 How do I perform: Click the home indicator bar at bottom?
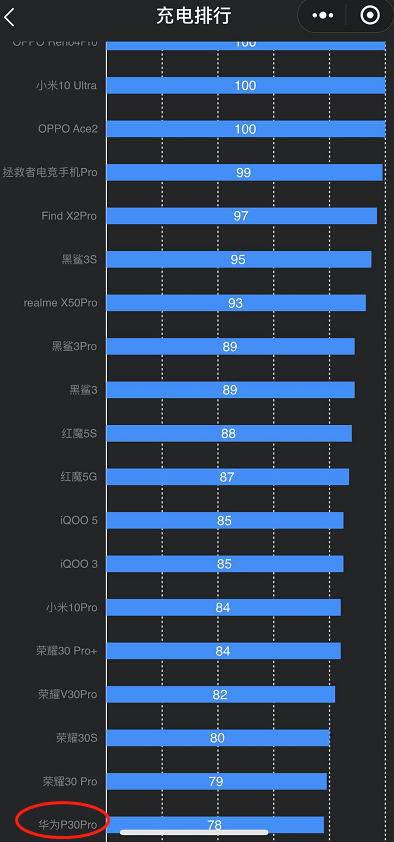pos(194,832)
